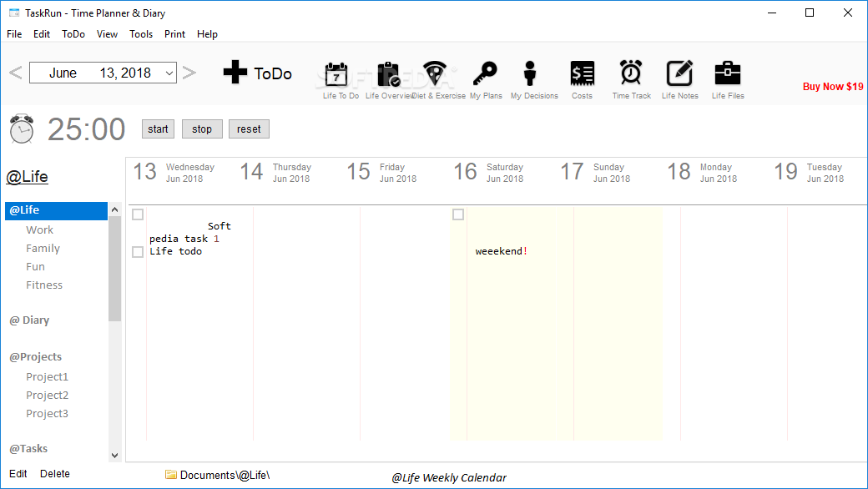Click the Documents folder icon
Screen dimensions: 868x489
point(171,475)
